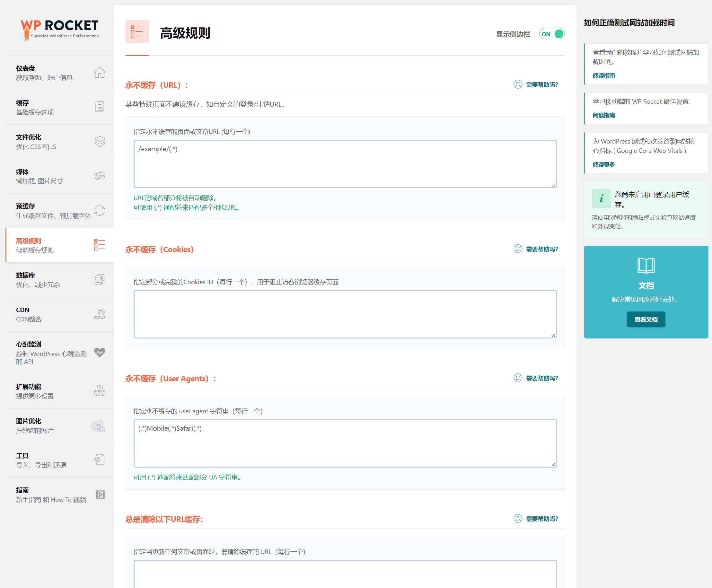Open 工具 import export menu item
The image size is (712, 588).
[x=60, y=460]
